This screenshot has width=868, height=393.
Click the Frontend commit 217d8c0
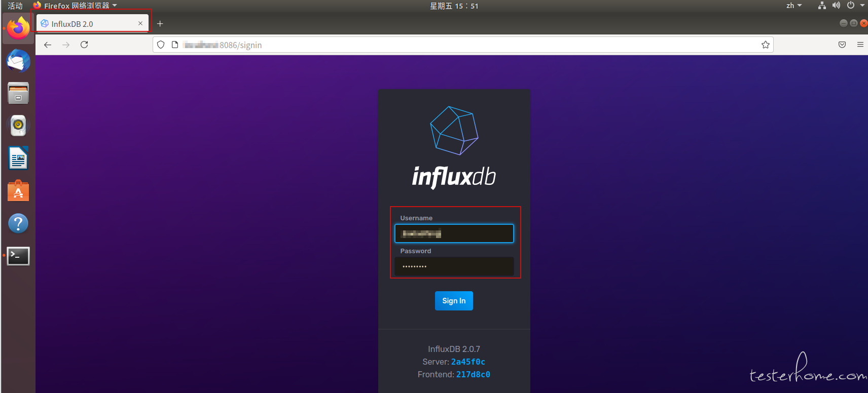point(473,374)
